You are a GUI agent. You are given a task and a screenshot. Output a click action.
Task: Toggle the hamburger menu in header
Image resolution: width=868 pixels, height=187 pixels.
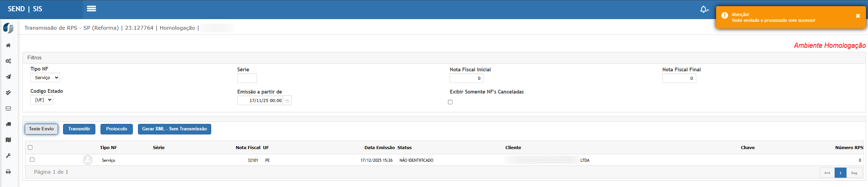[91, 9]
